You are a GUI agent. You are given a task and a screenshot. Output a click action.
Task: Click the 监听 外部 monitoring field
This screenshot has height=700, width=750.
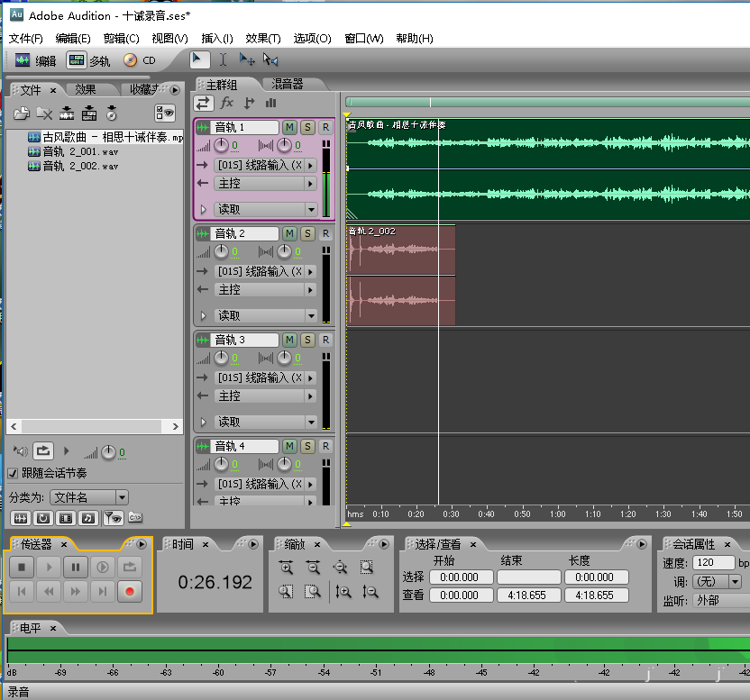pos(721,601)
